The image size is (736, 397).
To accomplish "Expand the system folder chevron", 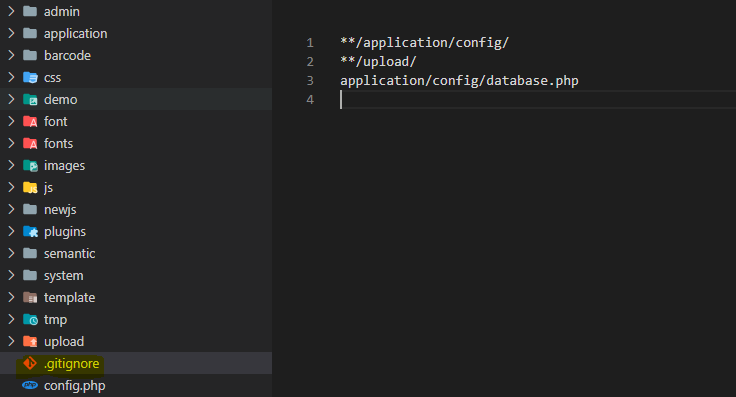I will 11,275.
